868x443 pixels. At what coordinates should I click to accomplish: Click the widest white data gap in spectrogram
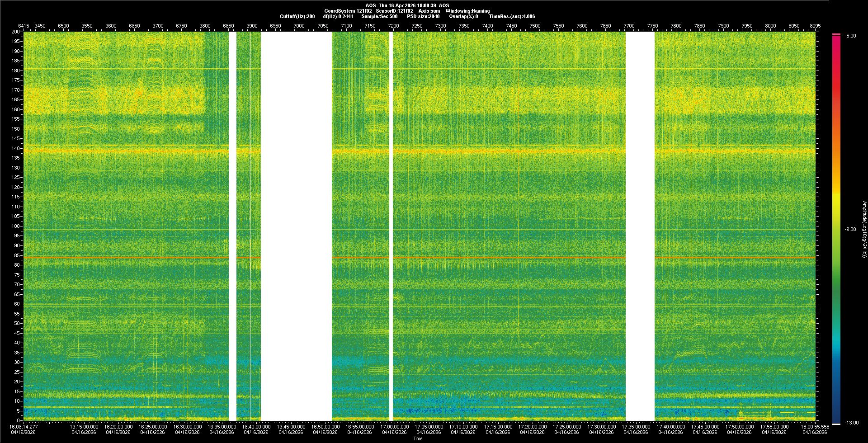coord(296,226)
